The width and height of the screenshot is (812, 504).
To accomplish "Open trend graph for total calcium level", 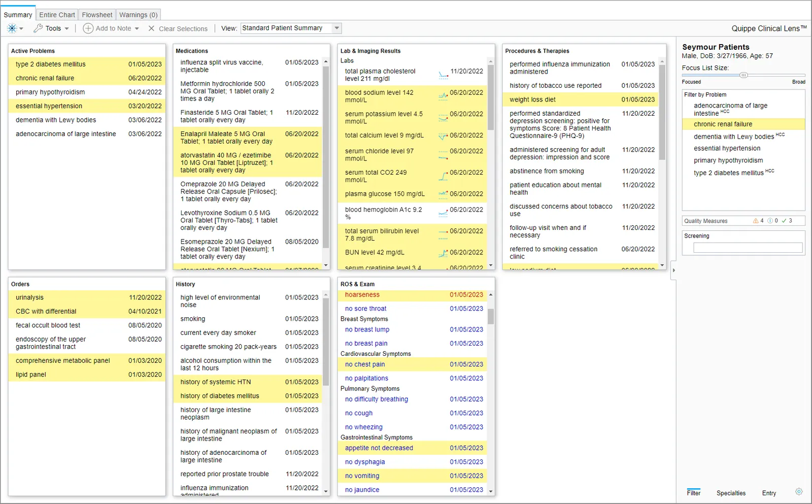I will pos(443,136).
